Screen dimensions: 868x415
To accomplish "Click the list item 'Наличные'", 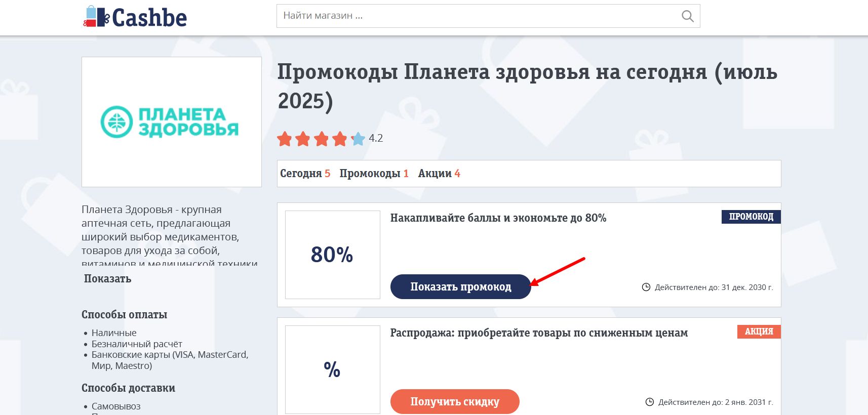I will [114, 333].
